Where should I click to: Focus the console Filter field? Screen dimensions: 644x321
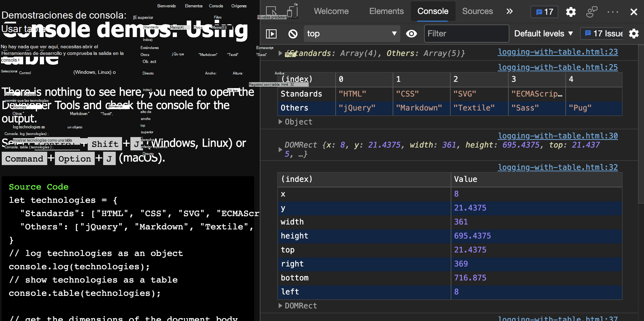(x=466, y=34)
